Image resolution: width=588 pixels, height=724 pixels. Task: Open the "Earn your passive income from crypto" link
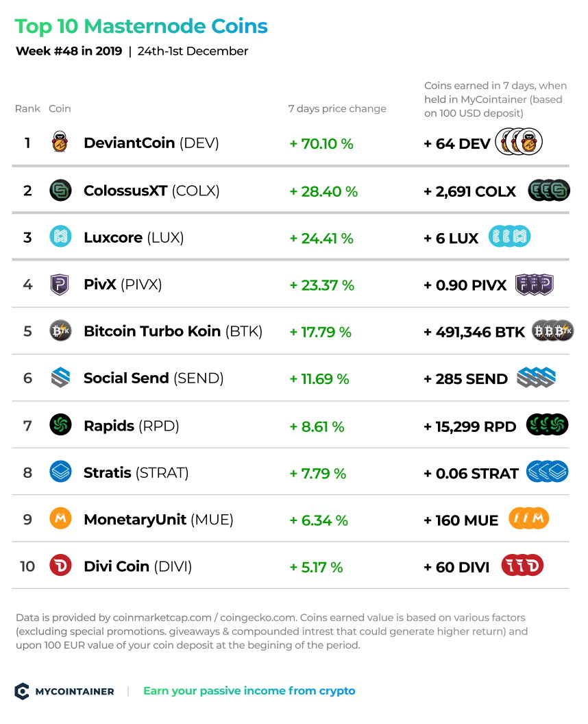tap(249, 691)
